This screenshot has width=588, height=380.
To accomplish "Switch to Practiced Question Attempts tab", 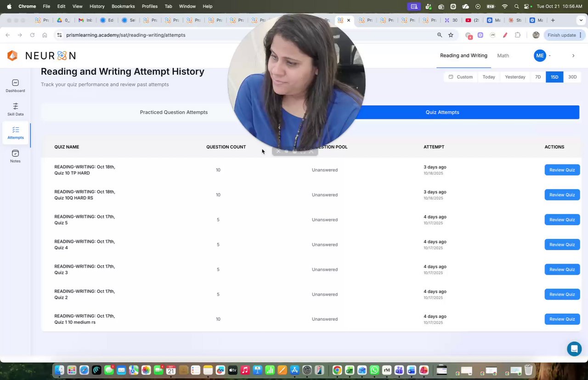I will 174,112.
